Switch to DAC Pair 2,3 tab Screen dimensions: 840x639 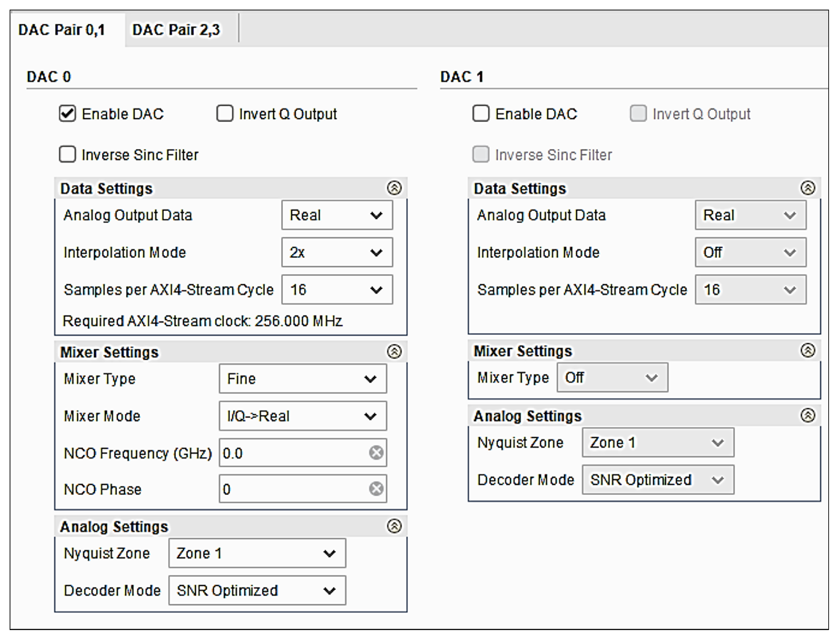[x=176, y=30]
